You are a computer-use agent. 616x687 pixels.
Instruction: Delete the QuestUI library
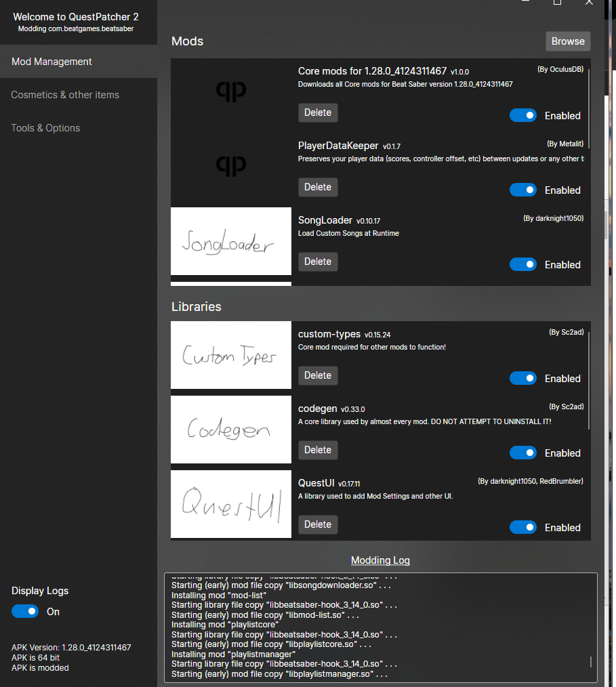pyautogui.click(x=318, y=524)
